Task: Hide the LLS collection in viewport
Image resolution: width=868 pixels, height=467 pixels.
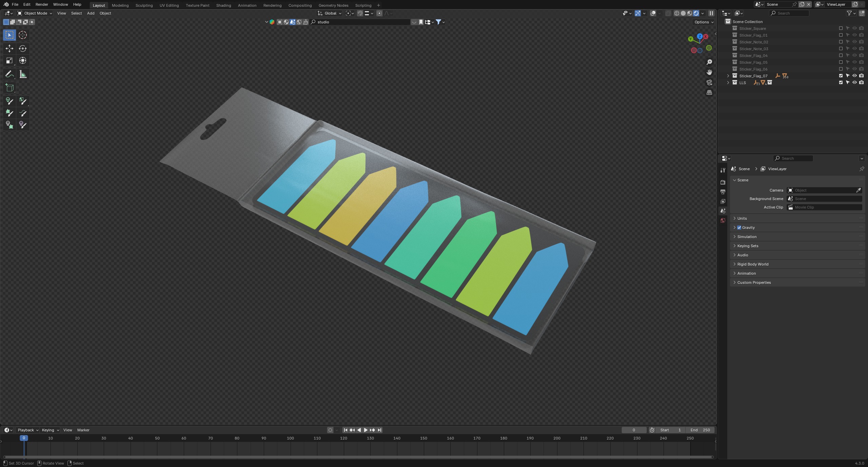Action: click(x=854, y=83)
